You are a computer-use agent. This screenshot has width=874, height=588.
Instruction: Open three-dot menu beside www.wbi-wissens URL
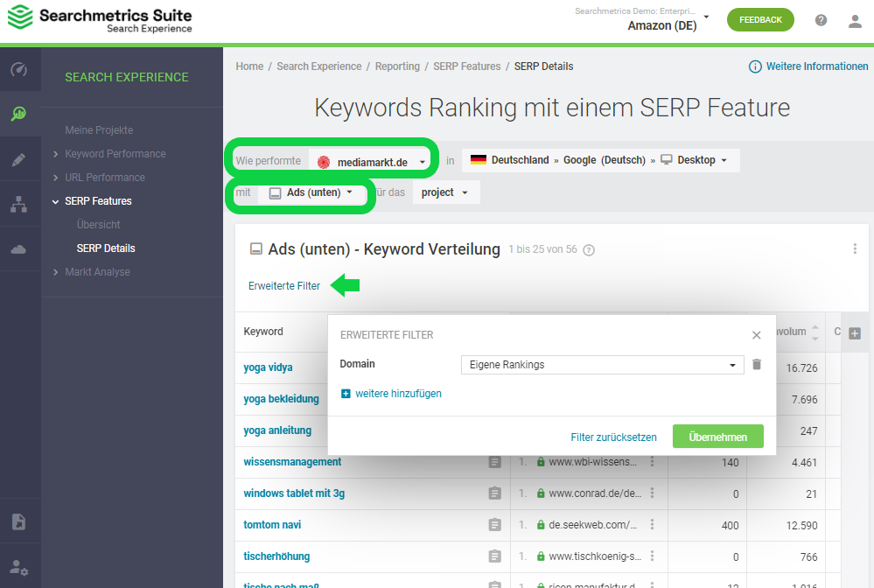tap(652, 461)
